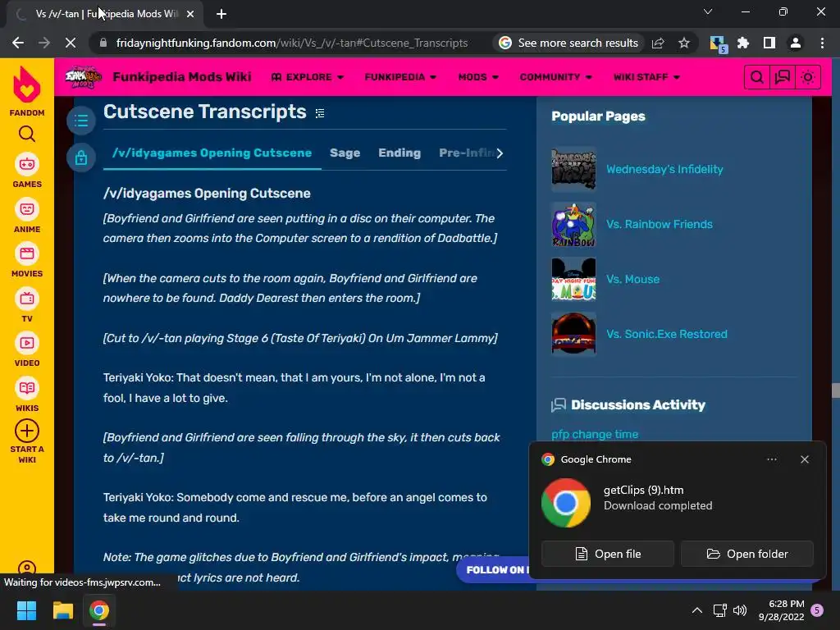Click See more search results button
This screenshot has width=840, height=630.
(569, 43)
